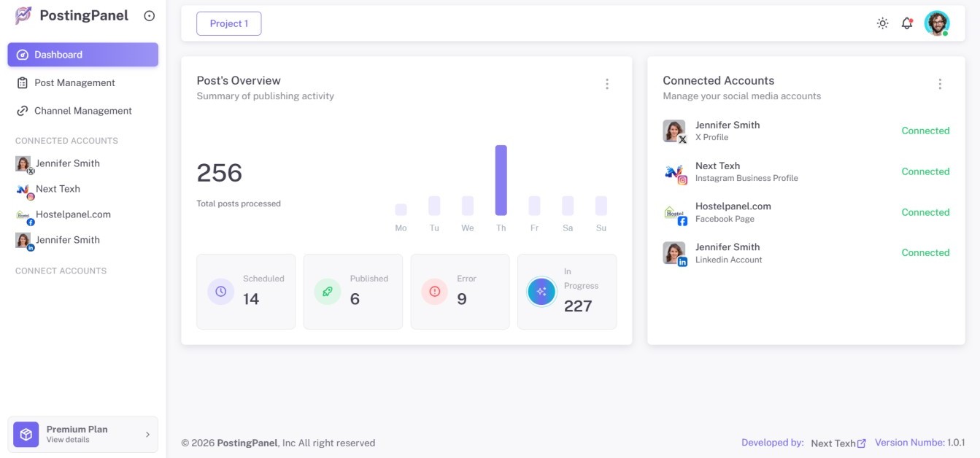
Task: Click the In Progress count 227
Action: pyautogui.click(x=578, y=306)
